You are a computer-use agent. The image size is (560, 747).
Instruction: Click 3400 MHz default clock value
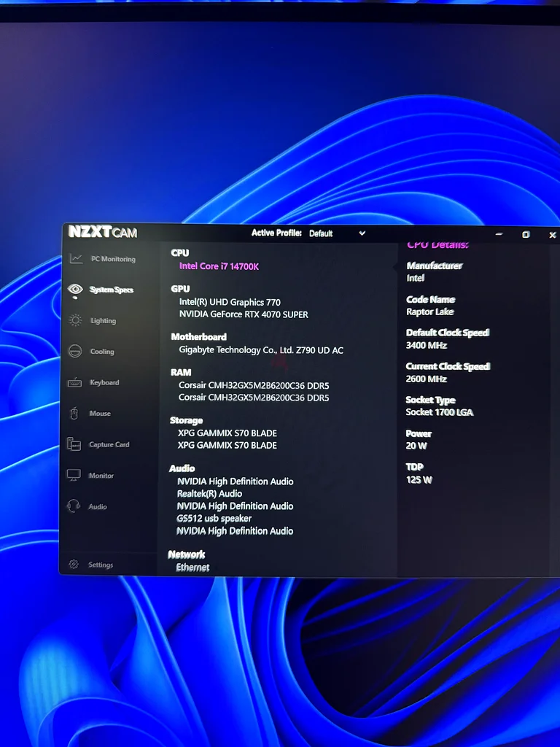[426, 345]
